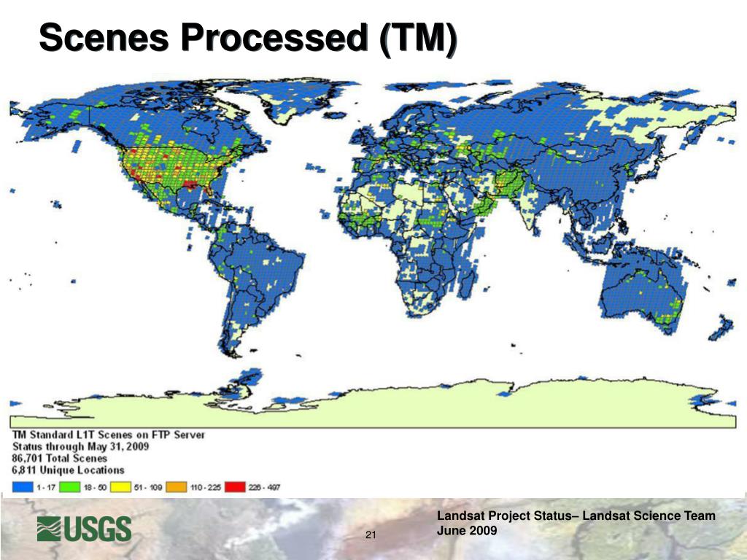Click the world map of processed scenes
This screenshot has width=747, height=560.
(x=373, y=253)
